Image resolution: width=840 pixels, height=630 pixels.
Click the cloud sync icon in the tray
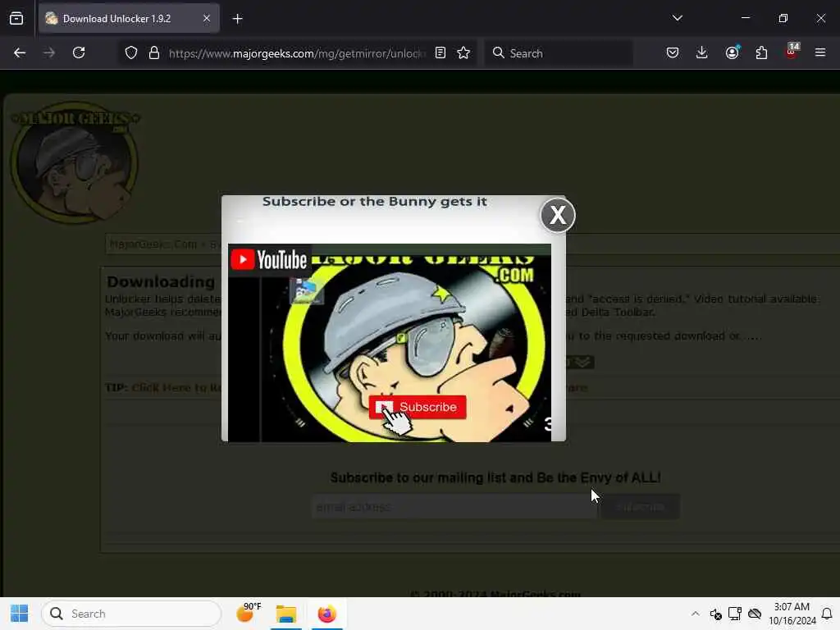pos(755,614)
